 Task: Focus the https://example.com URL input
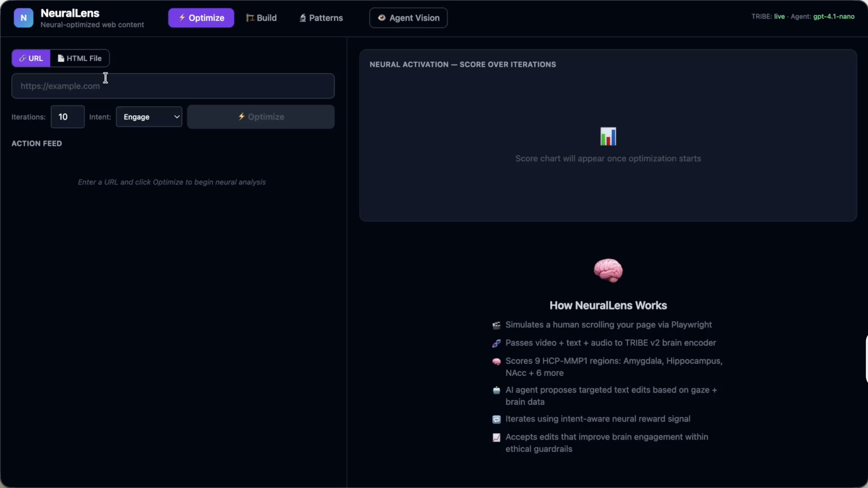pos(173,86)
